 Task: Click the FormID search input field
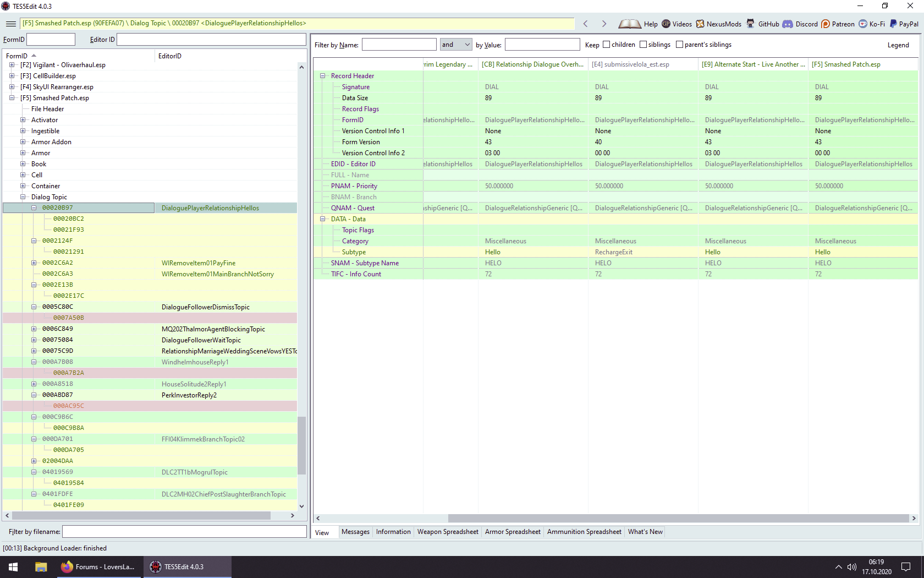pyautogui.click(x=51, y=40)
